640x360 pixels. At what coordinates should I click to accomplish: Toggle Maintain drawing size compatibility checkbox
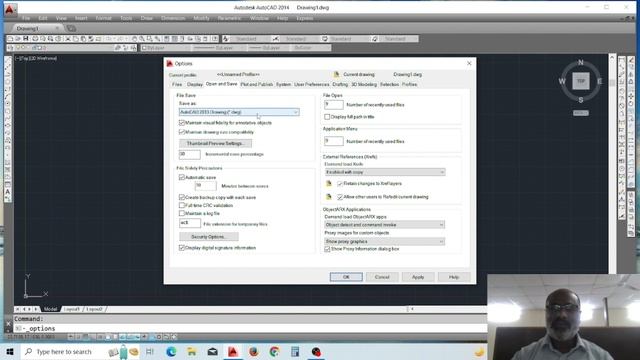coord(182,132)
